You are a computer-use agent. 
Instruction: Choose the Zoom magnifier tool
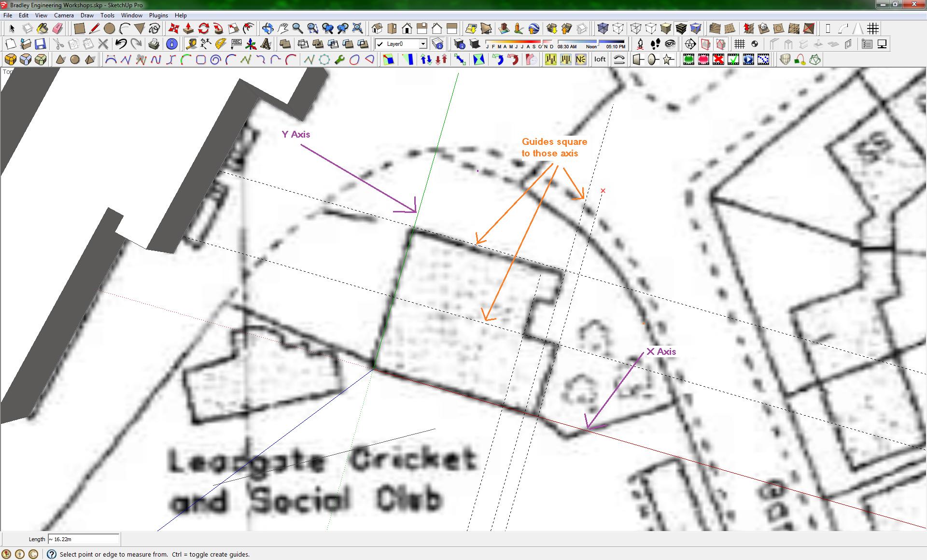point(297,28)
